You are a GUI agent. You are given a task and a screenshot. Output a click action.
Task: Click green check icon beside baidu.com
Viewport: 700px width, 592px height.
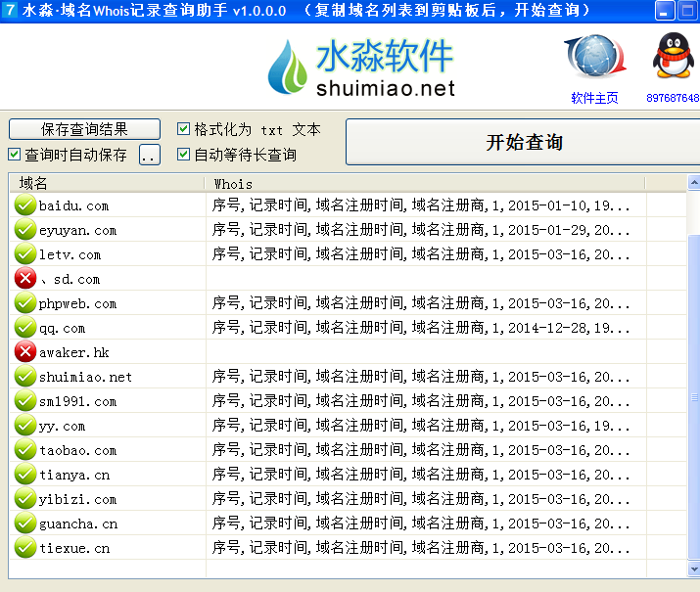[25, 205]
